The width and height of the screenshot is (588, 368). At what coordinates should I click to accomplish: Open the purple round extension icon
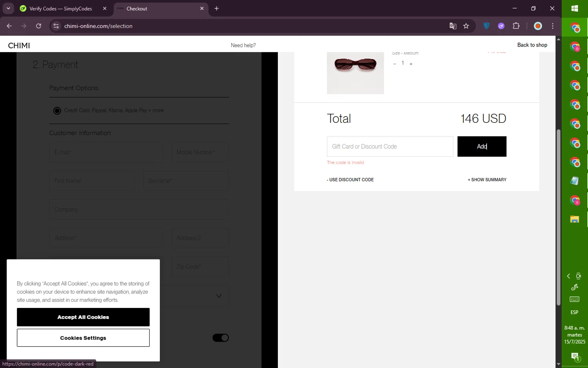click(x=501, y=26)
